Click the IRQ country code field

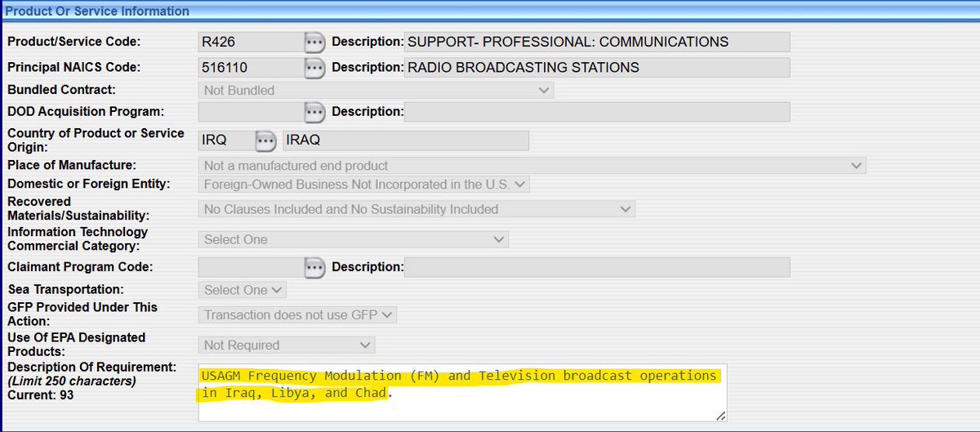click(x=226, y=140)
